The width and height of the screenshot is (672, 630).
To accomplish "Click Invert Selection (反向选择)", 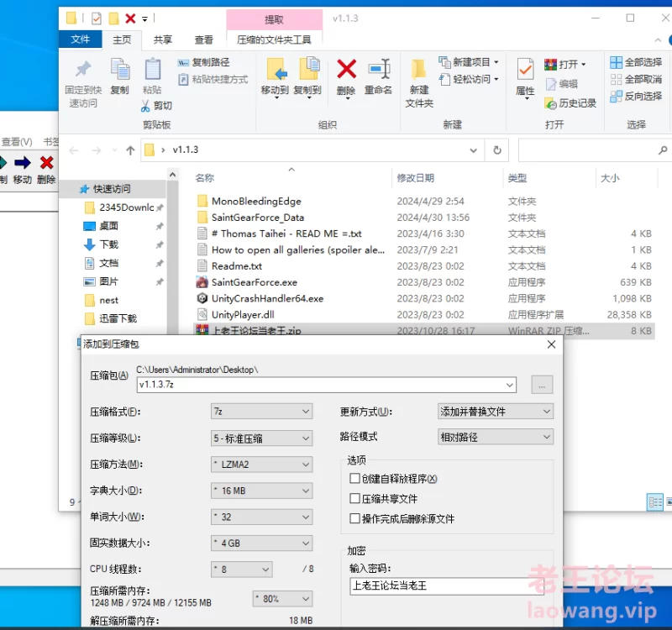I will point(636,97).
